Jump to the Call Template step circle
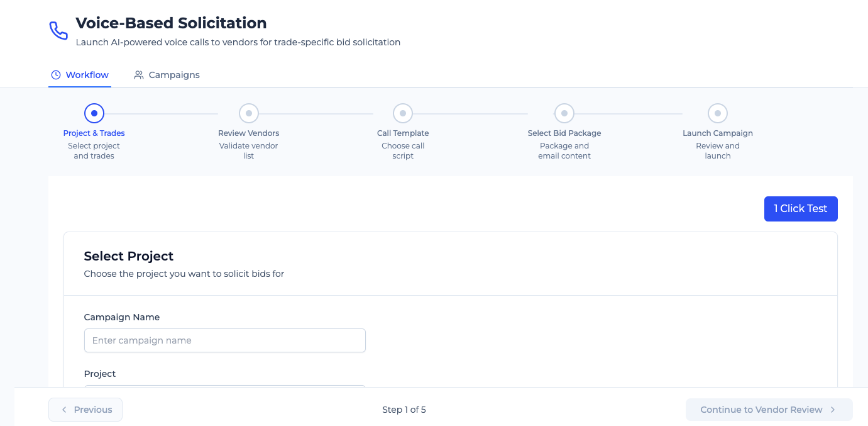 403,113
